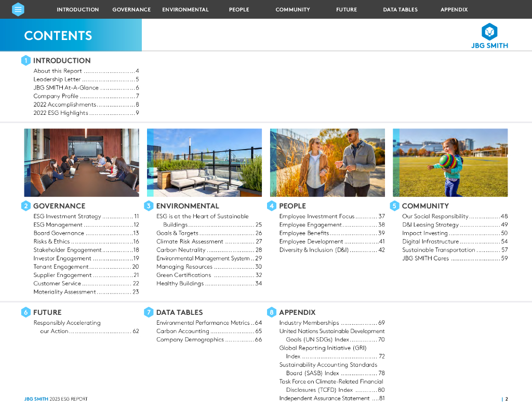
Task: Click the number 7 Data Tables hexagon
Action: pos(149,312)
